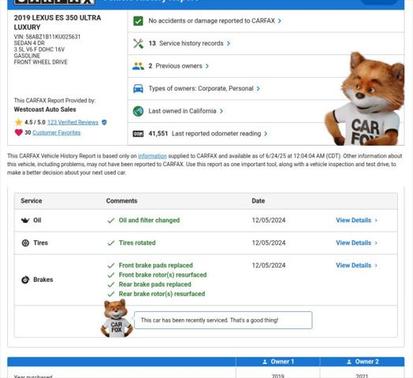Click the blue verified shield badge
The width and height of the screenshot is (413, 378).
(x=104, y=122)
